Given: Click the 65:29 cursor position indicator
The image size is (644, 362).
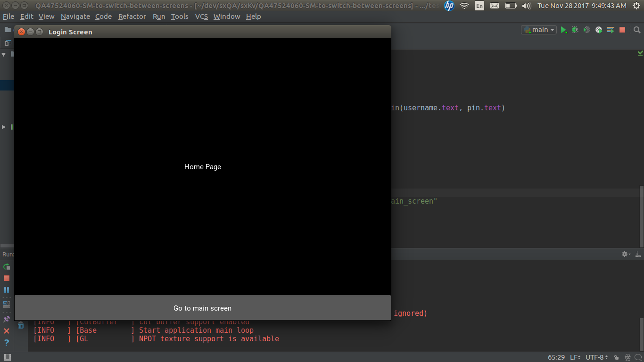Looking at the screenshot, I should tap(556, 357).
